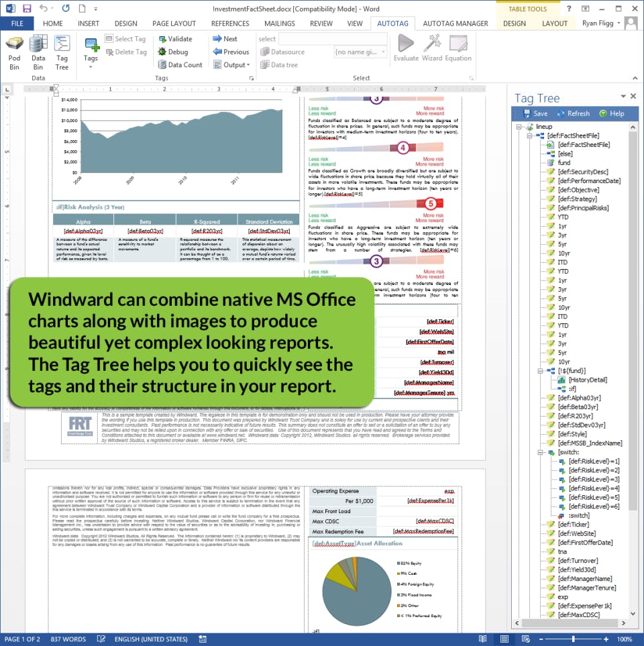
Task: Open the Pod Bin
Action: click(14, 53)
